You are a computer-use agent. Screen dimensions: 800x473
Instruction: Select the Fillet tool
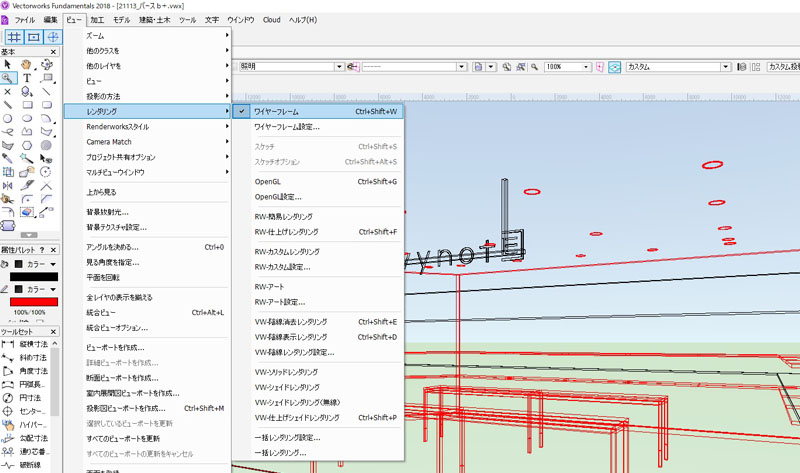tap(27, 199)
